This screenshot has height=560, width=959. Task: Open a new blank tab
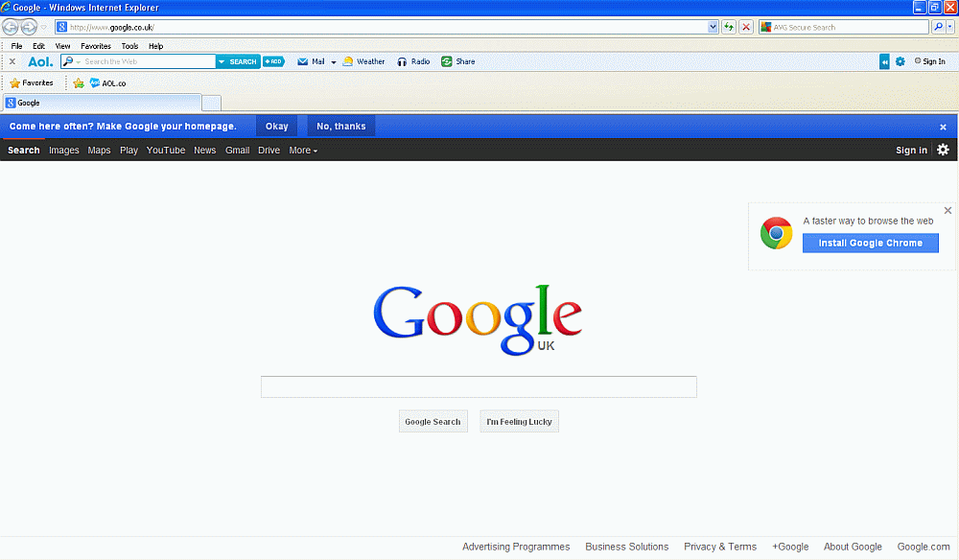211,103
